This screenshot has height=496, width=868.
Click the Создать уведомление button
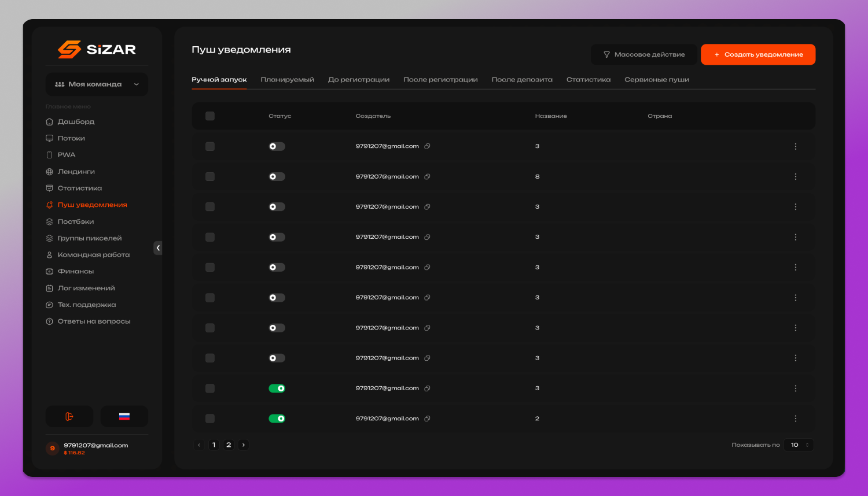[758, 54]
